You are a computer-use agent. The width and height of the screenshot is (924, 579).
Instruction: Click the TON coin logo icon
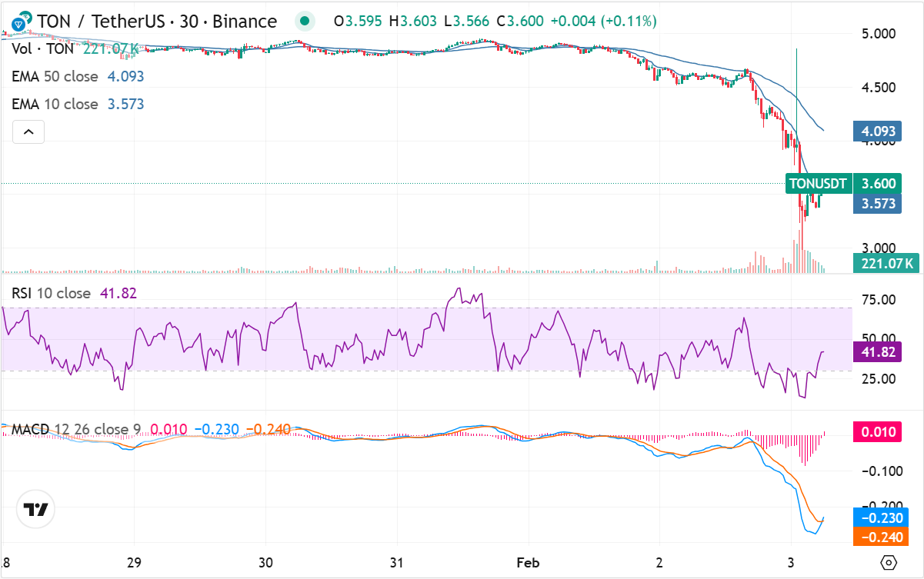tap(20, 21)
